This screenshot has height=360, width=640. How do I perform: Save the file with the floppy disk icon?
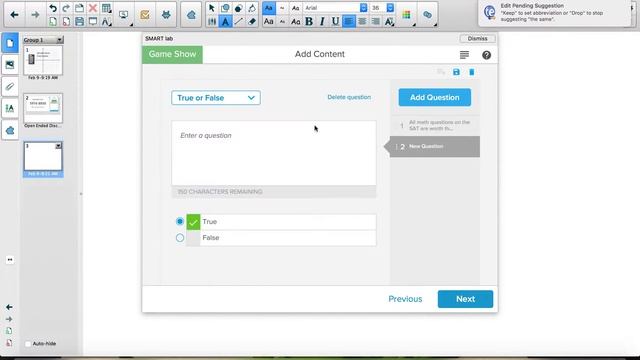click(x=79, y=22)
